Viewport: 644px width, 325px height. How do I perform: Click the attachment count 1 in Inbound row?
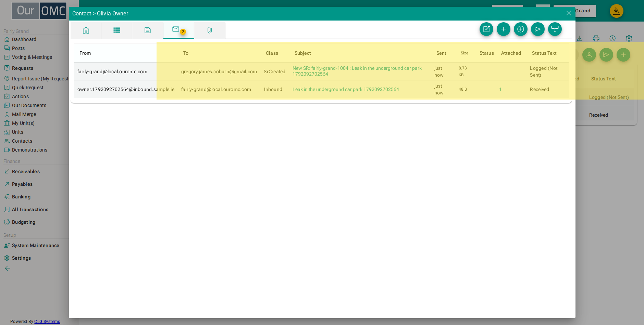coord(500,89)
